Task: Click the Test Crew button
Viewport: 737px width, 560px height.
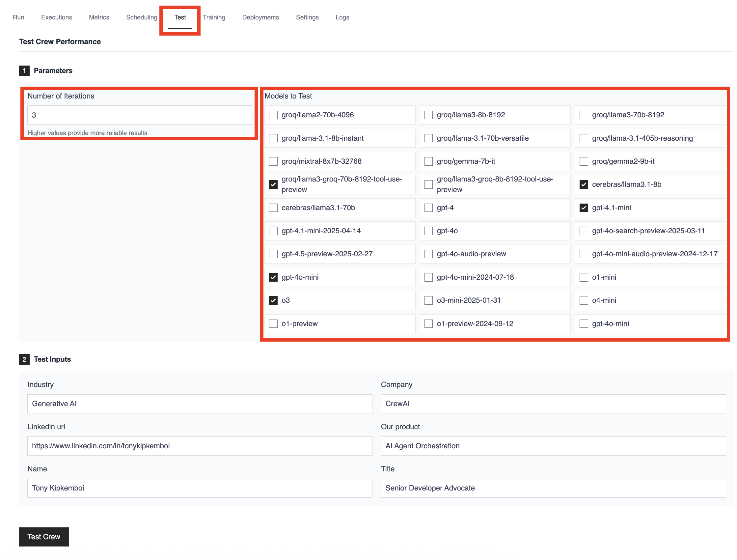Action: tap(44, 537)
